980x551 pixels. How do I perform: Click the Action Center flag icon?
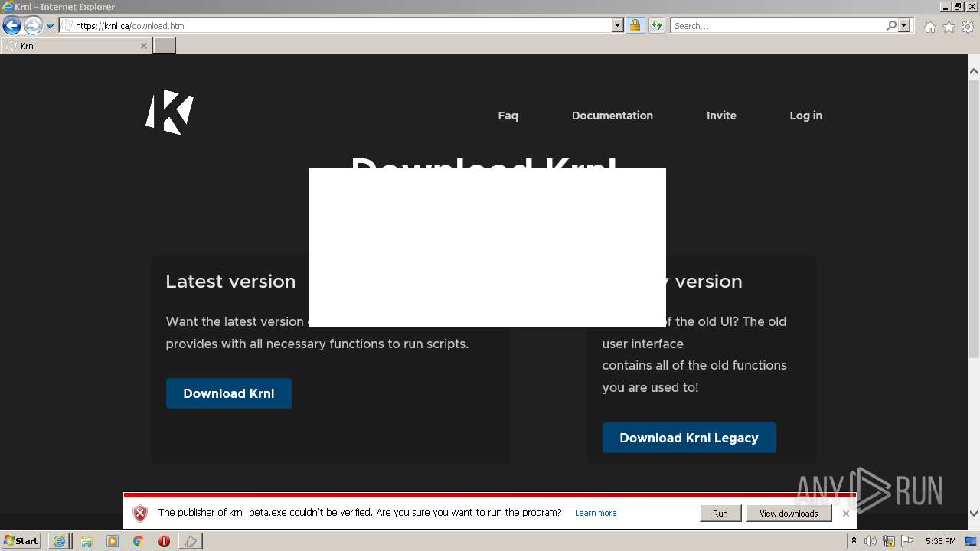[x=907, y=541]
